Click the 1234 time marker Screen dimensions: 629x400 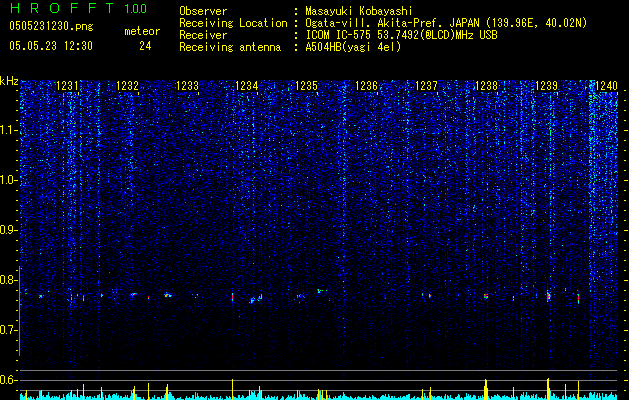[x=246, y=86]
